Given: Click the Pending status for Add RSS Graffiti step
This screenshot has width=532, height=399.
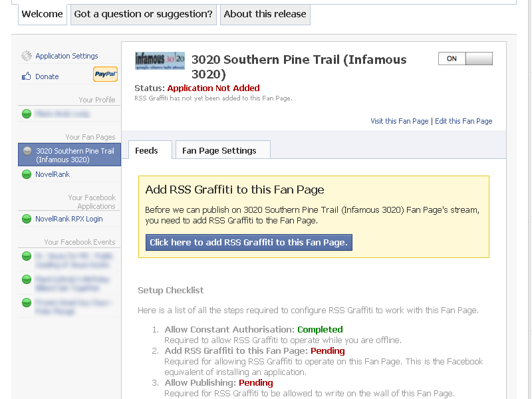Looking at the screenshot, I should (327, 351).
